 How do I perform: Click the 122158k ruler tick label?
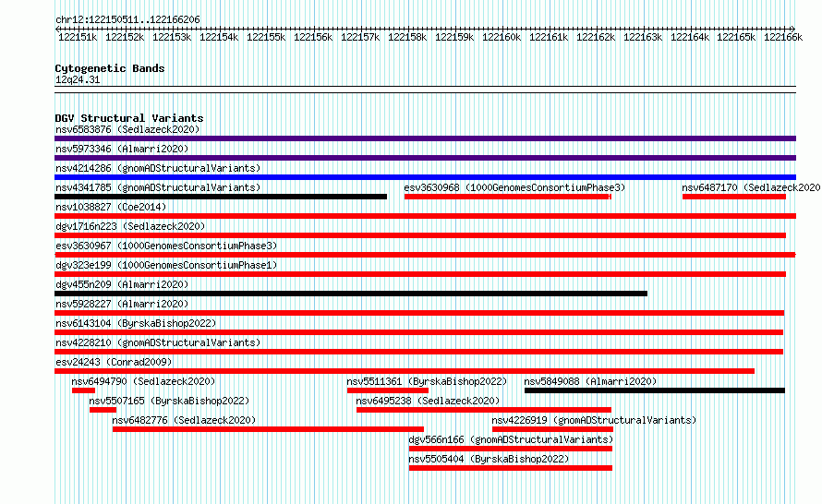point(407,37)
